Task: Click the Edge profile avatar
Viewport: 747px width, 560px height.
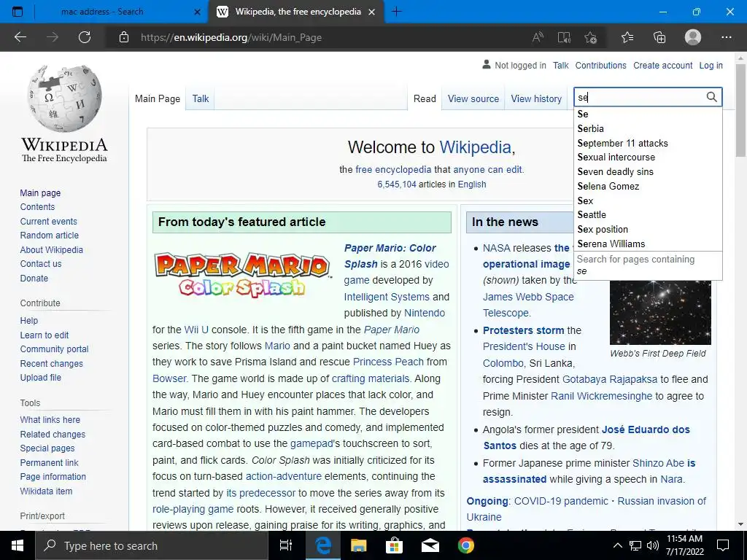Action: point(693,37)
